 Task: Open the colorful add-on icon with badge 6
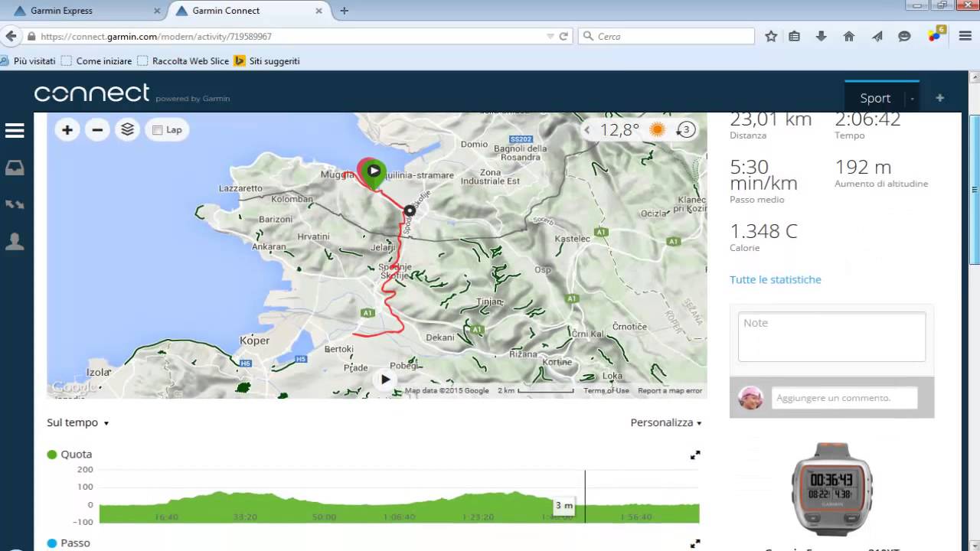[x=936, y=34]
